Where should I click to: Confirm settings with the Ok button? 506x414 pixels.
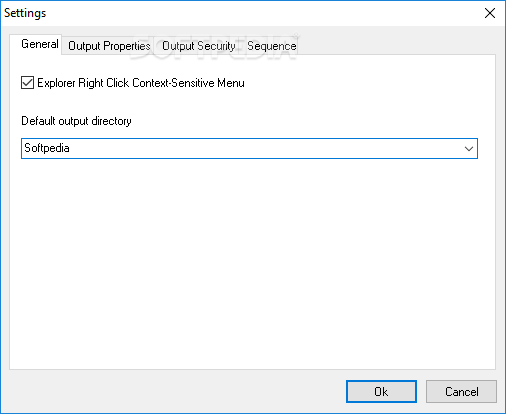point(381,391)
